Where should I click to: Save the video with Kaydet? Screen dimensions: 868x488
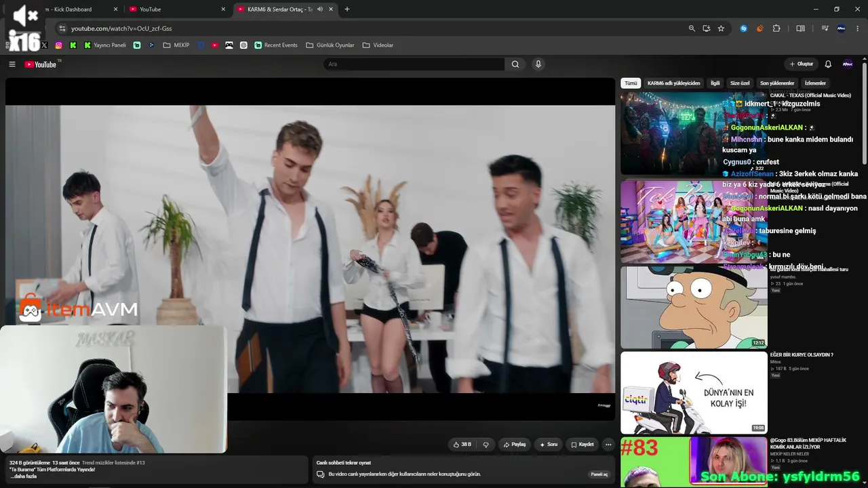pos(583,445)
